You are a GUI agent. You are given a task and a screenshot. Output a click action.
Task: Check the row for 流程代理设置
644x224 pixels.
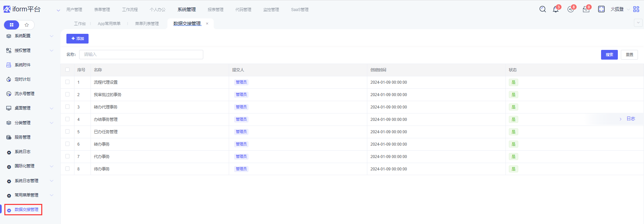point(67,82)
